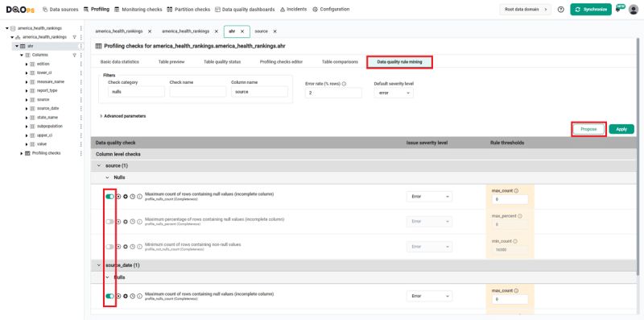644x320 pixels.
Task: Enable the profile_not_nulls_count check toggle
Action: [x=109, y=247]
